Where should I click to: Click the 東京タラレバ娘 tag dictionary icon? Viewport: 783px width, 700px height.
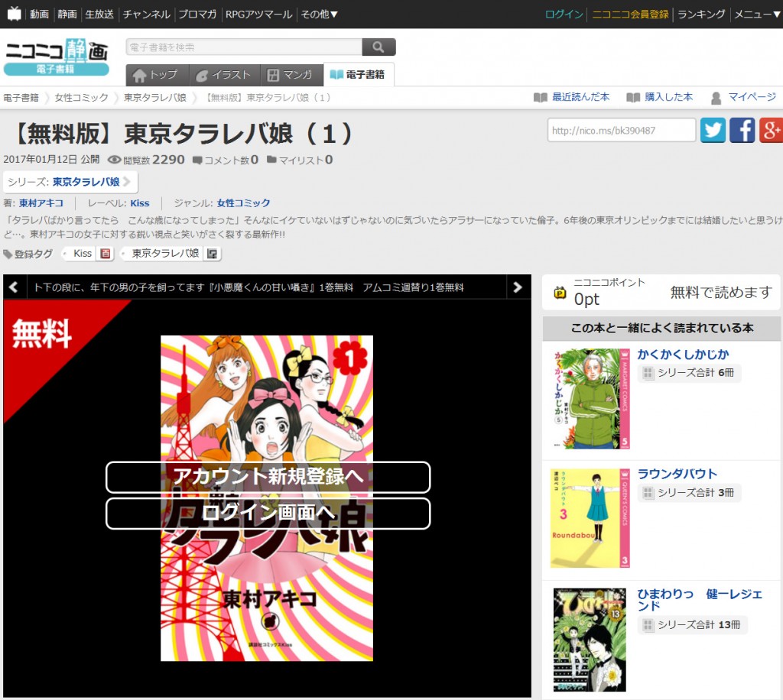(x=213, y=254)
